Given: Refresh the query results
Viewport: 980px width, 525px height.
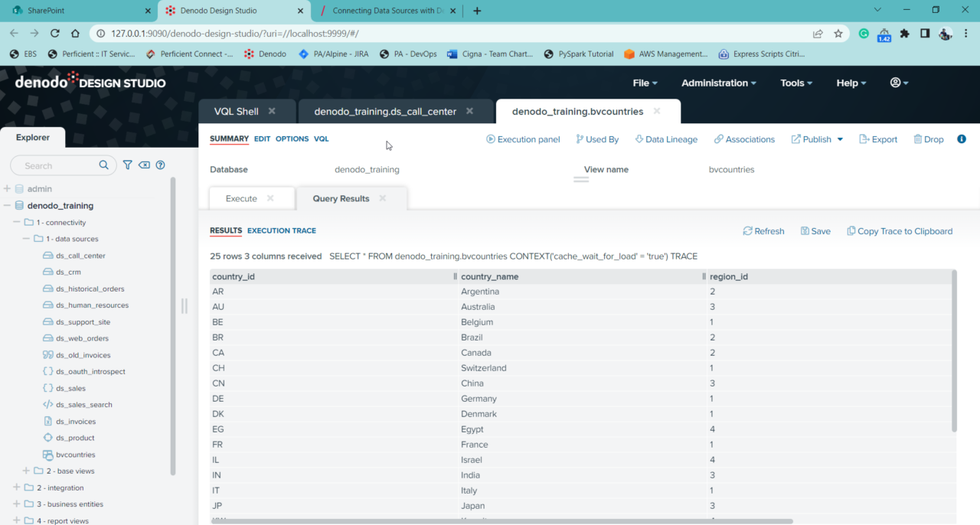Looking at the screenshot, I should (763, 231).
